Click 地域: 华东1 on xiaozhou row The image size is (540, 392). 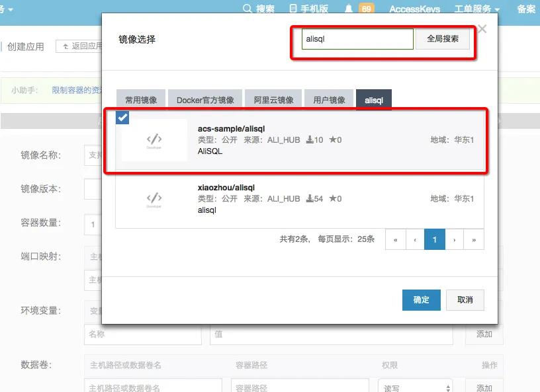[452, 198]
